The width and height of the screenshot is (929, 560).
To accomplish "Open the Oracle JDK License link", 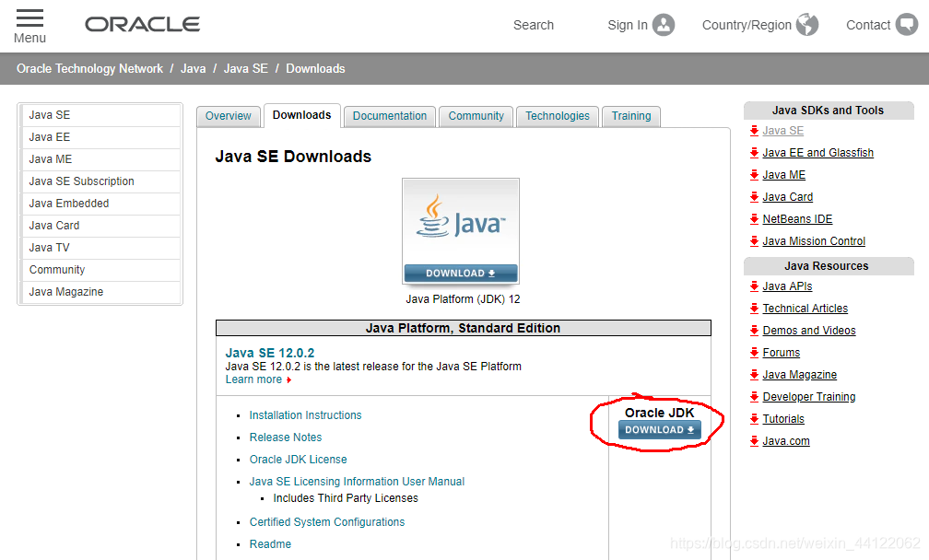I will click(298, 460).
